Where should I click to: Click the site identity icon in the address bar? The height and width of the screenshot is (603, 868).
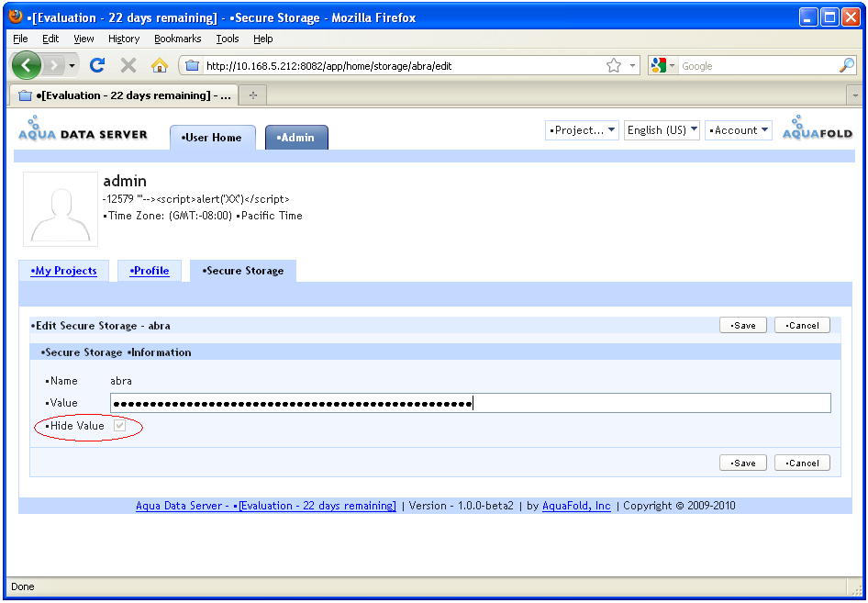(192, 66)
